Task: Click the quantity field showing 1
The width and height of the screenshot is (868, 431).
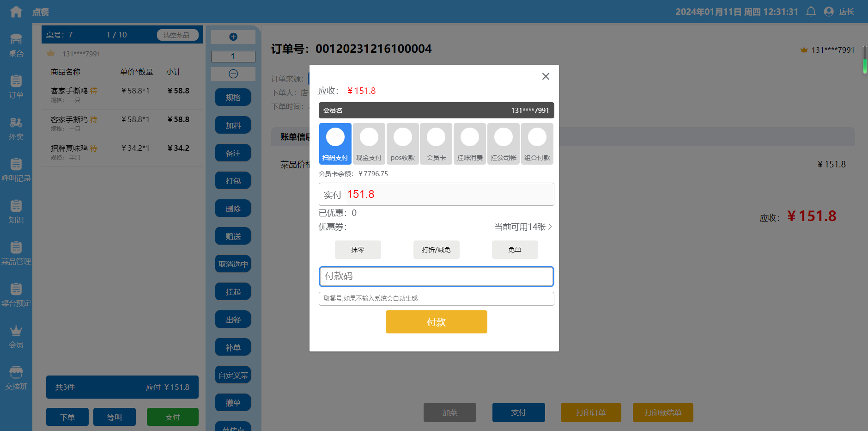Action: click(x=233, y=56)
